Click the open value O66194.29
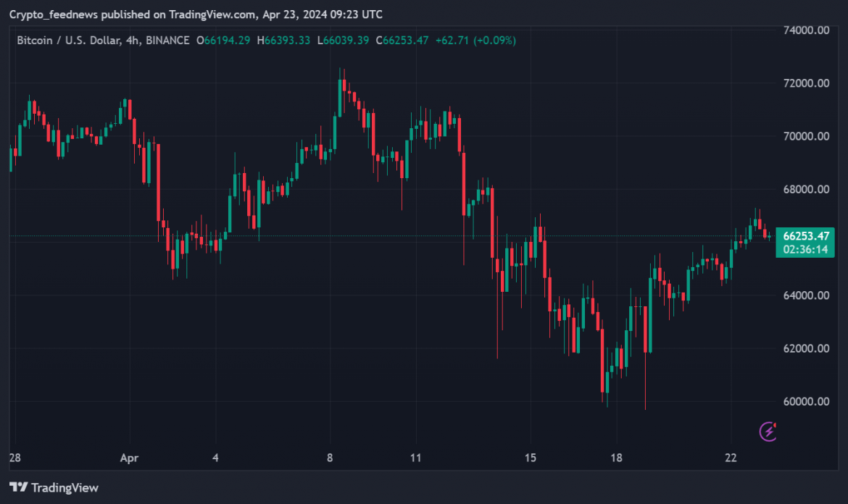 pos(223,41)
